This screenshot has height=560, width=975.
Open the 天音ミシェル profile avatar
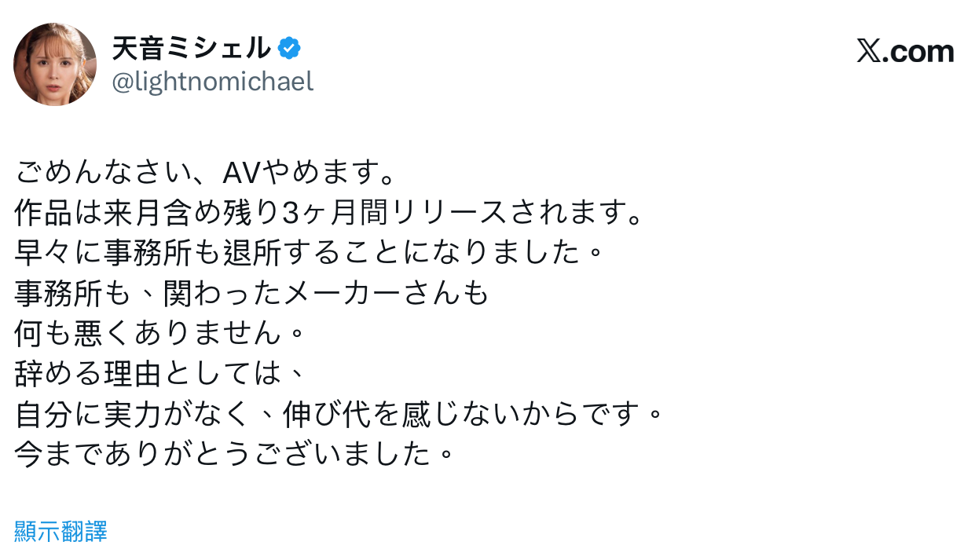55,64
